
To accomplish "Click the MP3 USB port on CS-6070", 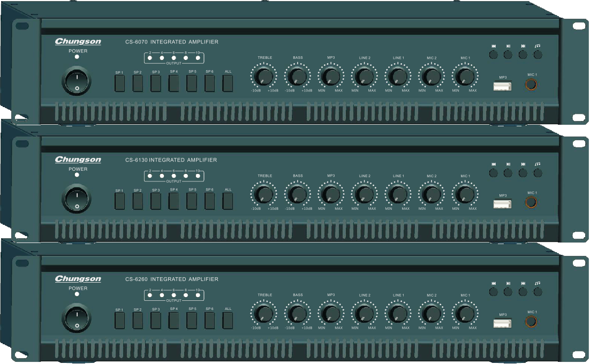I will (502, 87).
